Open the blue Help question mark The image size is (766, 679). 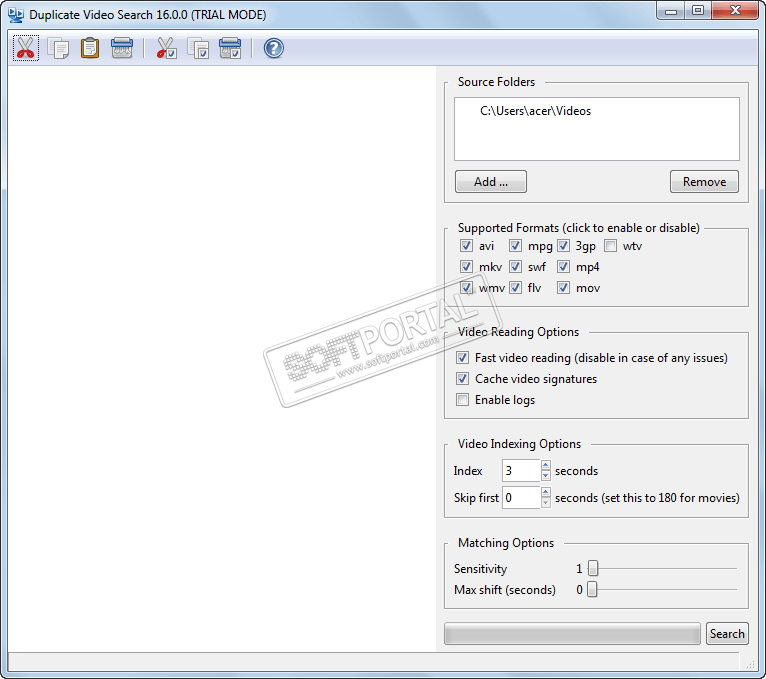pyautogui.click(x=274, y=48)
